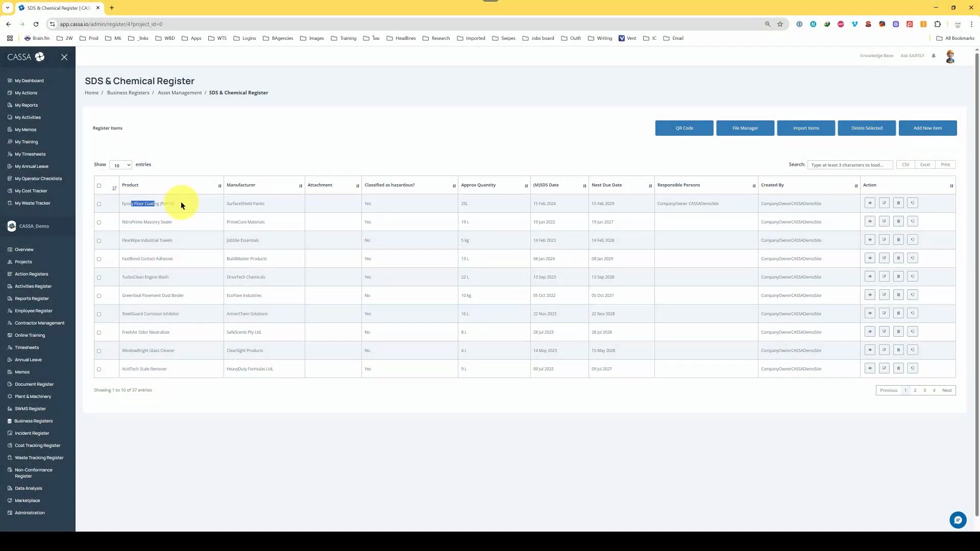Check the TurboClean Engine Wash row checkbox
This screenshot has width=980, height=551.
point(99,278)
